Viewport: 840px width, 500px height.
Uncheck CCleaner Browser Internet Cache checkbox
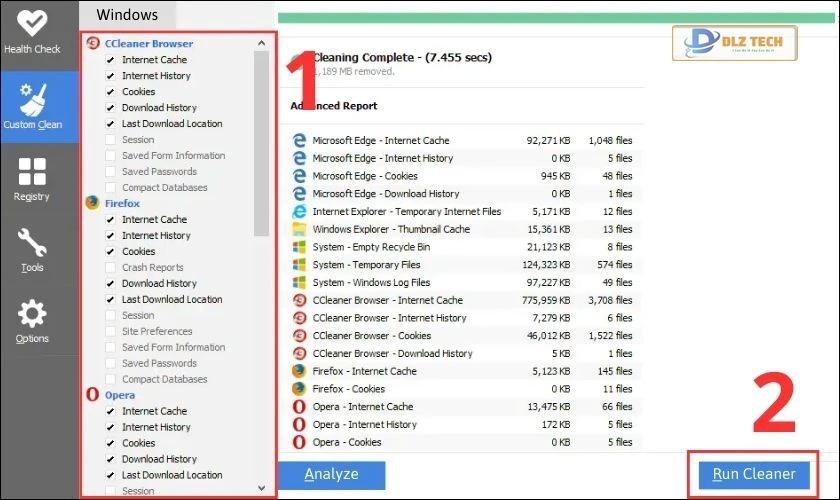[110, 60]
